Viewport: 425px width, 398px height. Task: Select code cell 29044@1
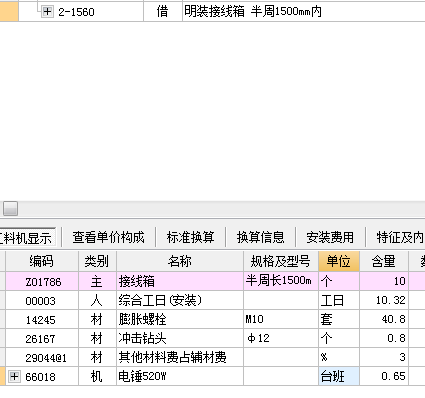pos(42,357)
